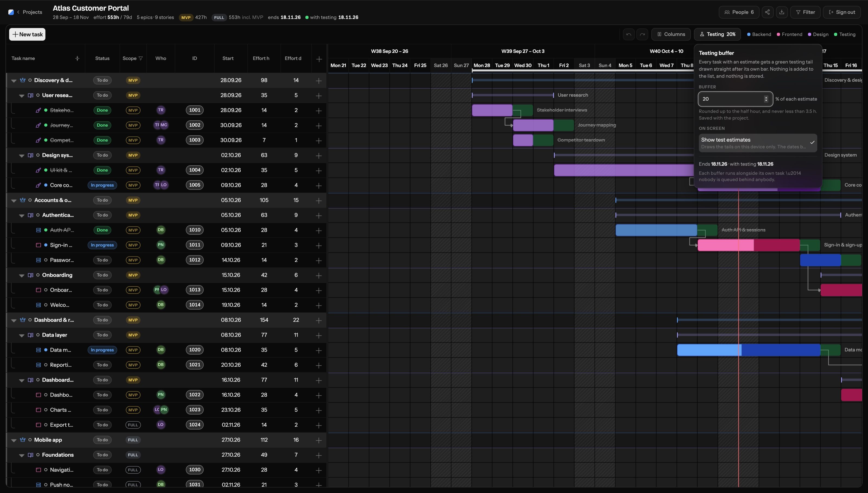Toggle status dot on Core components row
This screenshot has width=868, height=493.
point(46,185)
